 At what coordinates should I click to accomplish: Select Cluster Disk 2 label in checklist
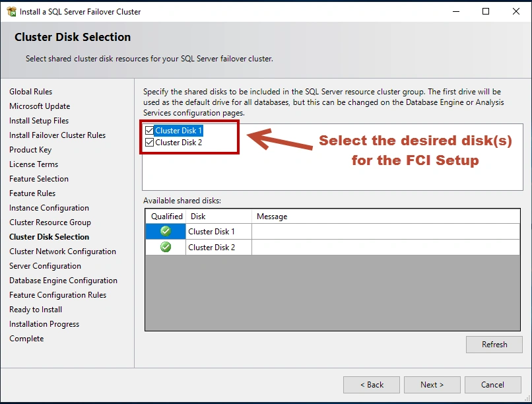point(178,143)
